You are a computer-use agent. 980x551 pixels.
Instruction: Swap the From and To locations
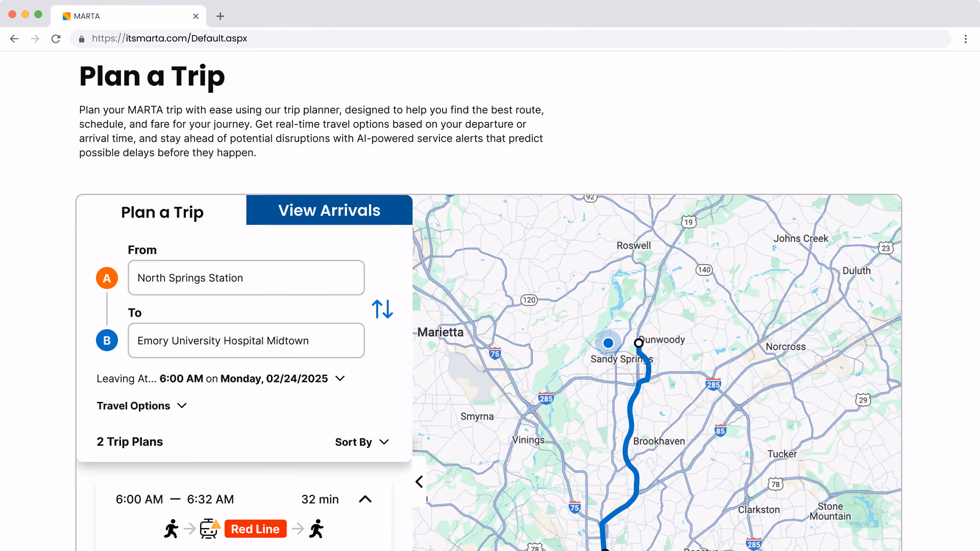382,309
